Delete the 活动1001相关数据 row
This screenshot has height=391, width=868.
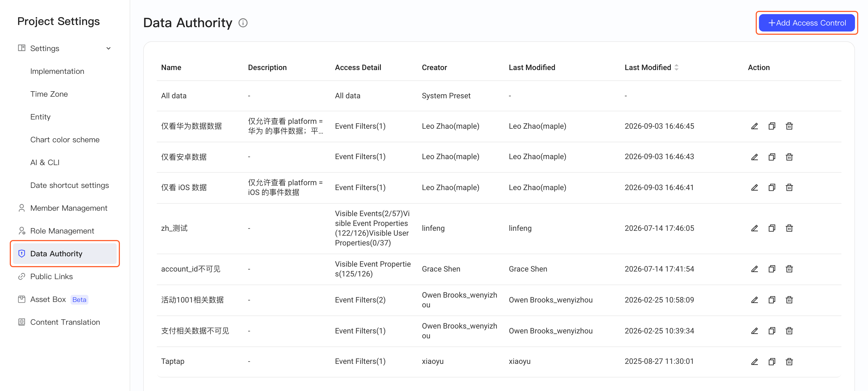pyautogui.click(x=789, y=300)
